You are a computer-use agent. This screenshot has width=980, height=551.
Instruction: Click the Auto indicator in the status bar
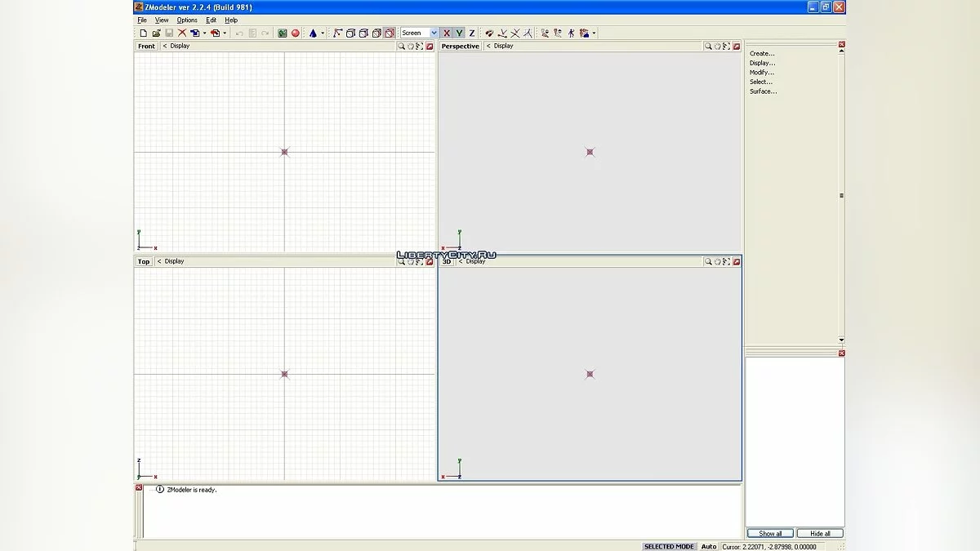[708, 545]
